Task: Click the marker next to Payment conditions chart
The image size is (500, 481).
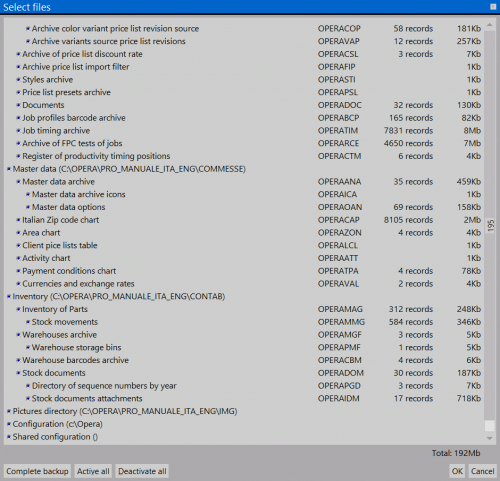Action: pyautogui.click(x=18, y=271)
